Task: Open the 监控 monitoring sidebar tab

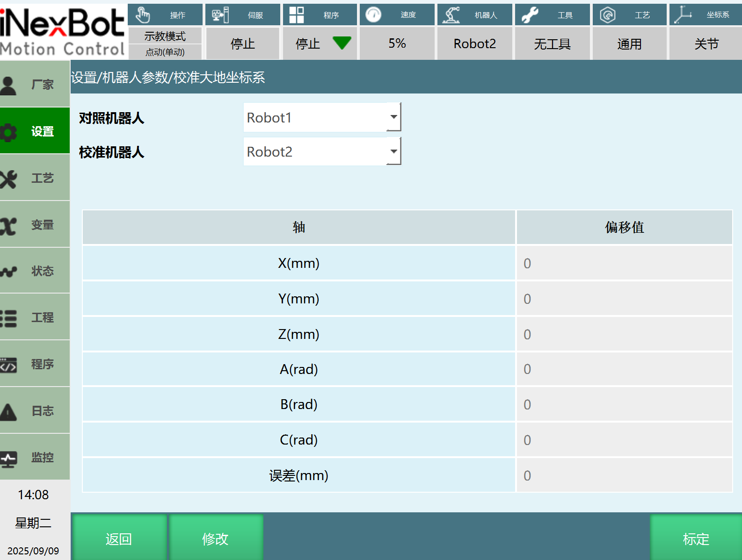Action: [35, 457]
